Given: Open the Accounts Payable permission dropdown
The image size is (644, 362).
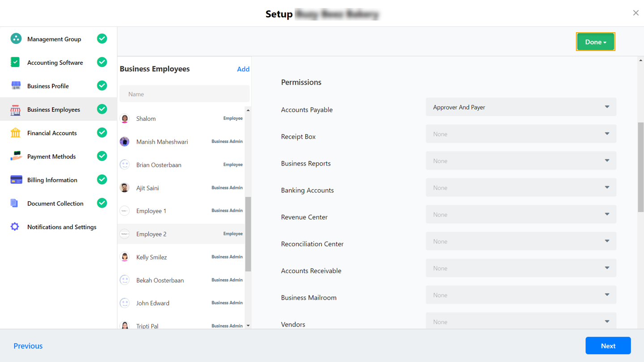Looking at the screenshot, I should (x=521, y=107).
